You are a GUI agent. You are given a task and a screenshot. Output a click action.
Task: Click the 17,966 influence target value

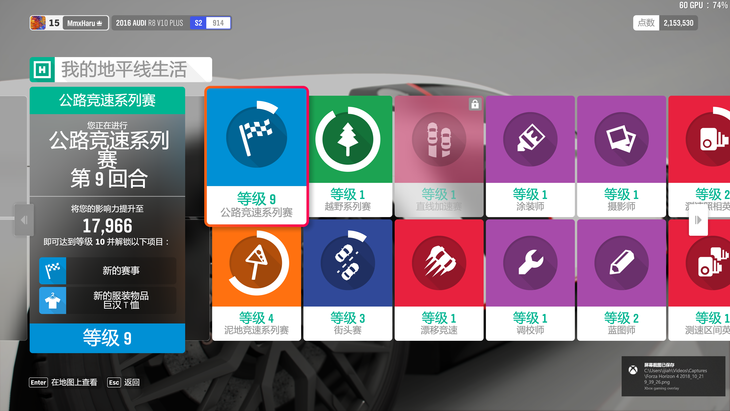coord(108,226)
